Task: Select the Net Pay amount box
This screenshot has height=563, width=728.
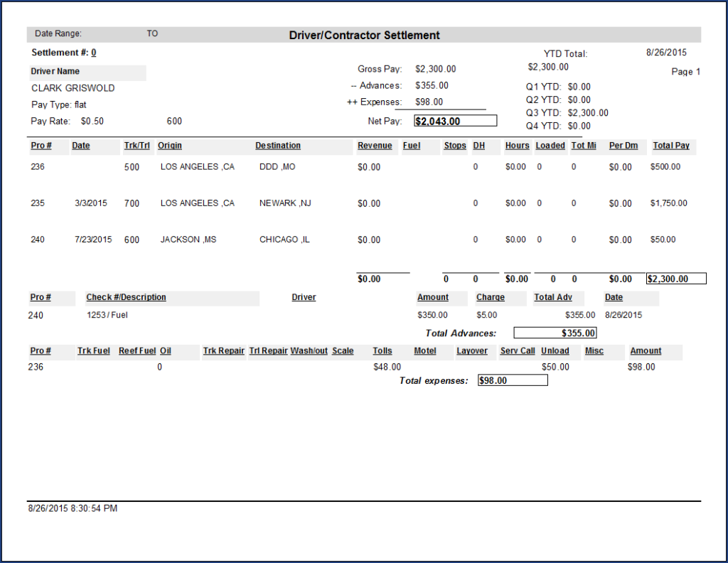Action: tap(455, 120)
